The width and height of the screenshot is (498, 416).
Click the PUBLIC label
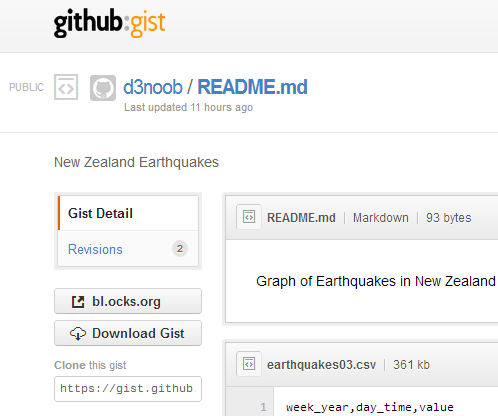coord(26,87)
